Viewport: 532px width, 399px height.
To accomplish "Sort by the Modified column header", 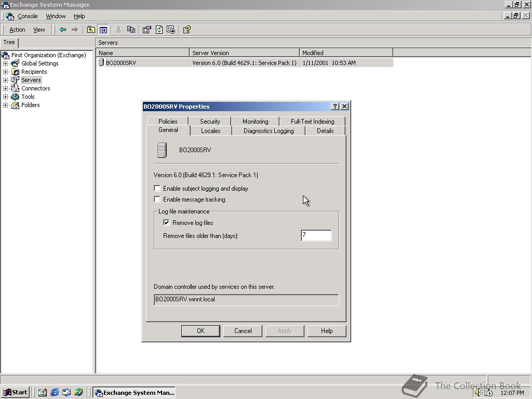I will 346,53.
